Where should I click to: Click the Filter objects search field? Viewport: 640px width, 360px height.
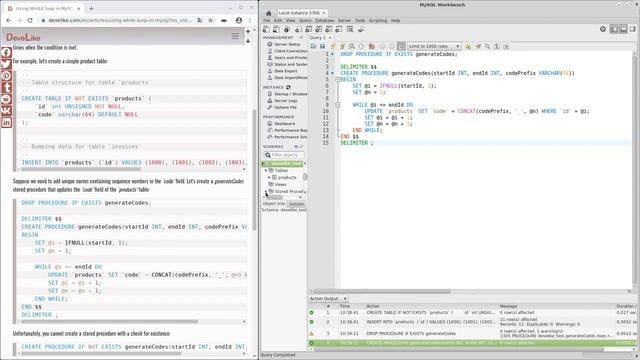284,155
